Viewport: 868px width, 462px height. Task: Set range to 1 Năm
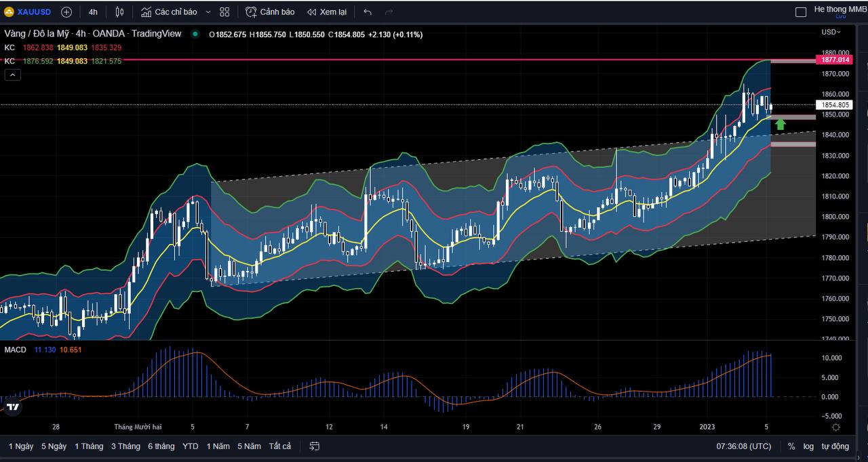click(x=218, y=446)
